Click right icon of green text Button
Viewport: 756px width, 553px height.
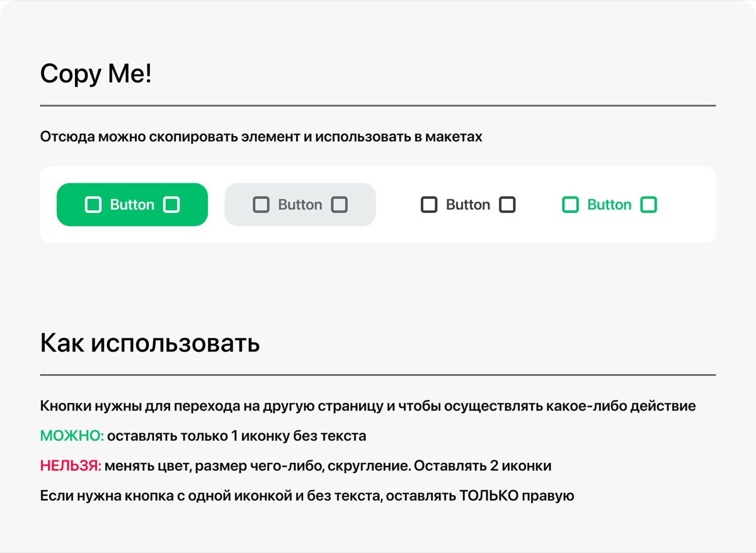[x=648, y=205]
